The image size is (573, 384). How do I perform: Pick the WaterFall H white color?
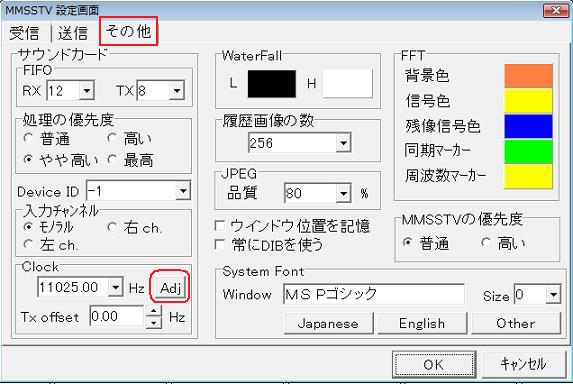pos(348,84)
